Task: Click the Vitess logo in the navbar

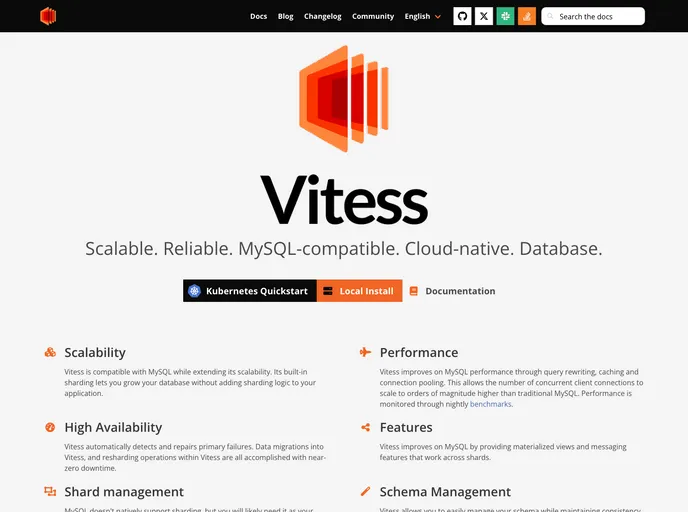Action: coord(48,16)
